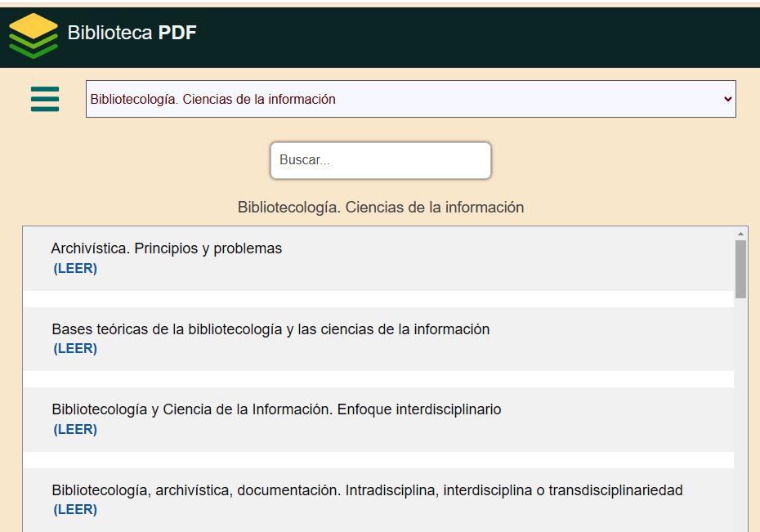
Task: Open LEER link for Intradisciplina, interdisciplina book
Action: point(75,510)
